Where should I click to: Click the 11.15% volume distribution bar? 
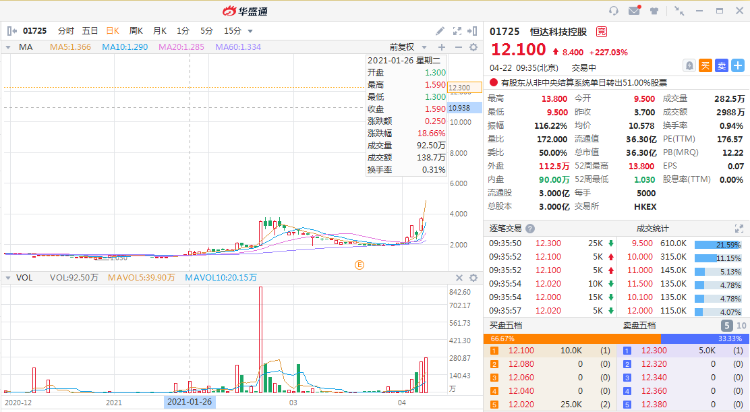pyautogui.click(x=718, y=258)
